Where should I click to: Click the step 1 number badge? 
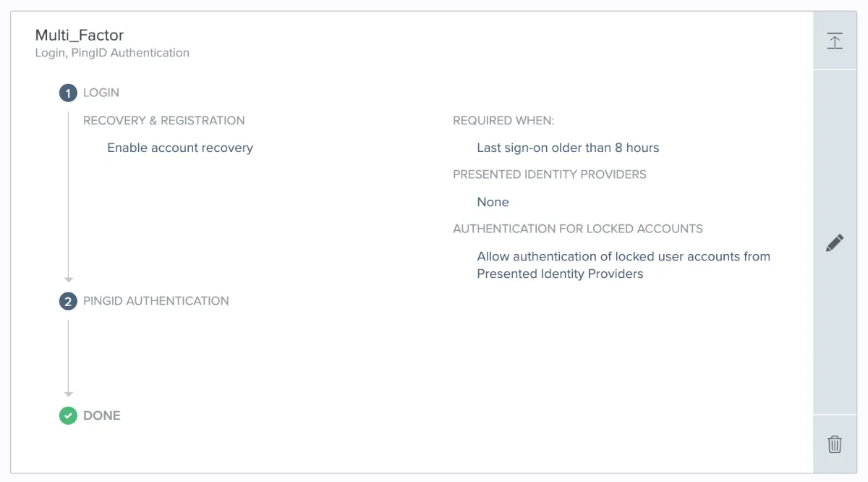(x=68, y=93)
